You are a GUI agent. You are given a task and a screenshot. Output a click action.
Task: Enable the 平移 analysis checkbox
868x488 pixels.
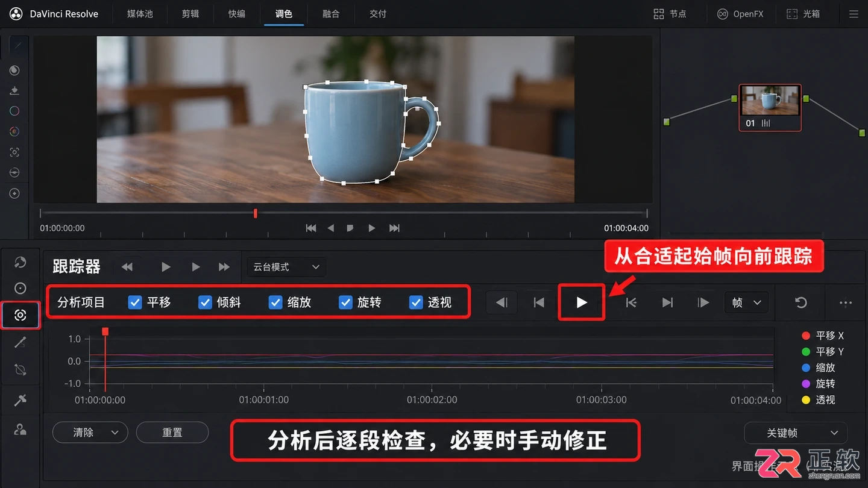coord(135,302)
